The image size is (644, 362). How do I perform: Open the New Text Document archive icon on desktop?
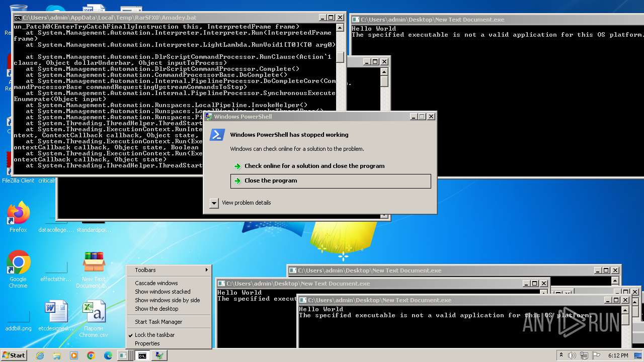click(94, 269)
